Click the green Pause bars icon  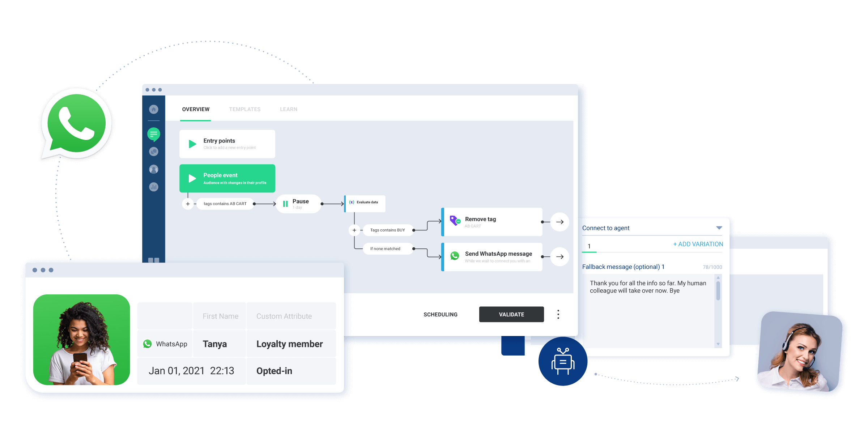(x=285, y=204)
